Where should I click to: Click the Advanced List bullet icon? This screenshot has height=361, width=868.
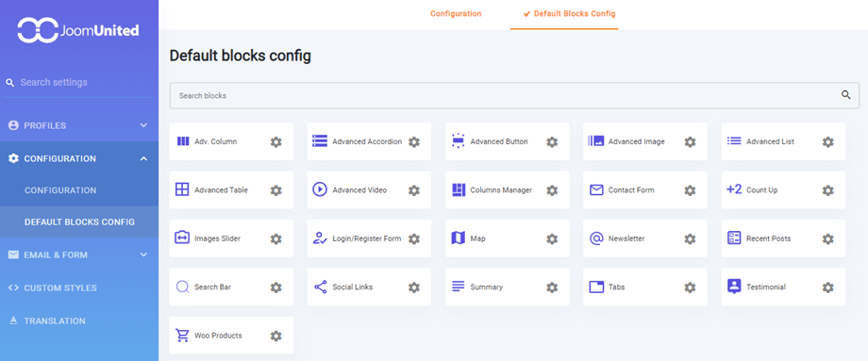click(x=734, y=140)
